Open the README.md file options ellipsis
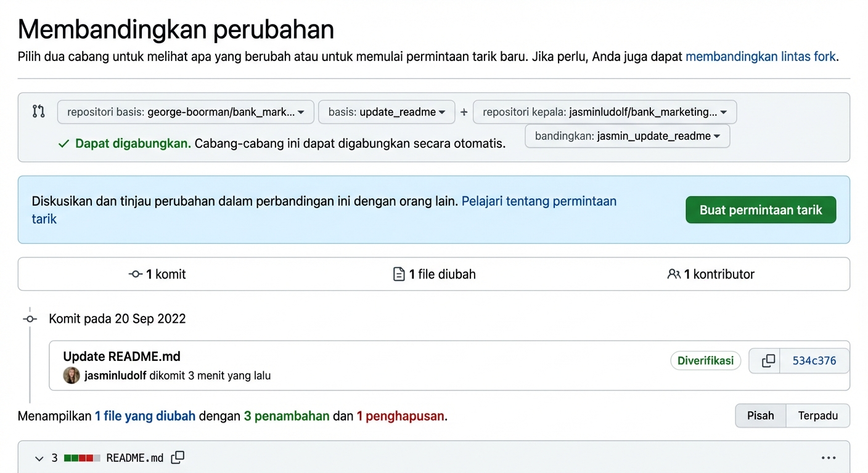 click(x=829, y=458)
